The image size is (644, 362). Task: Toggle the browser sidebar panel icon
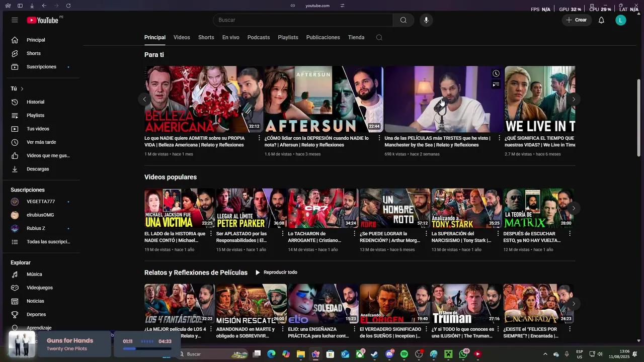pos(20,6)
